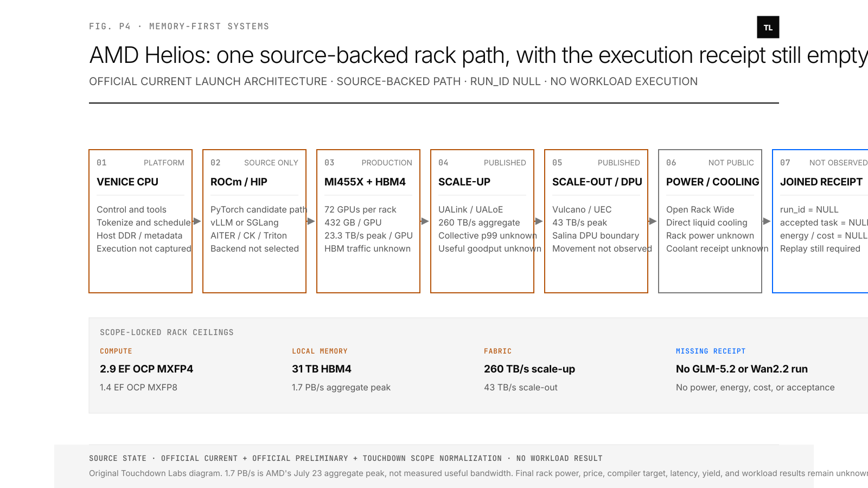Click 'HBM traffic unknown' line
Image resolution: width=868 pixels, height=488 pixels.
367,248
